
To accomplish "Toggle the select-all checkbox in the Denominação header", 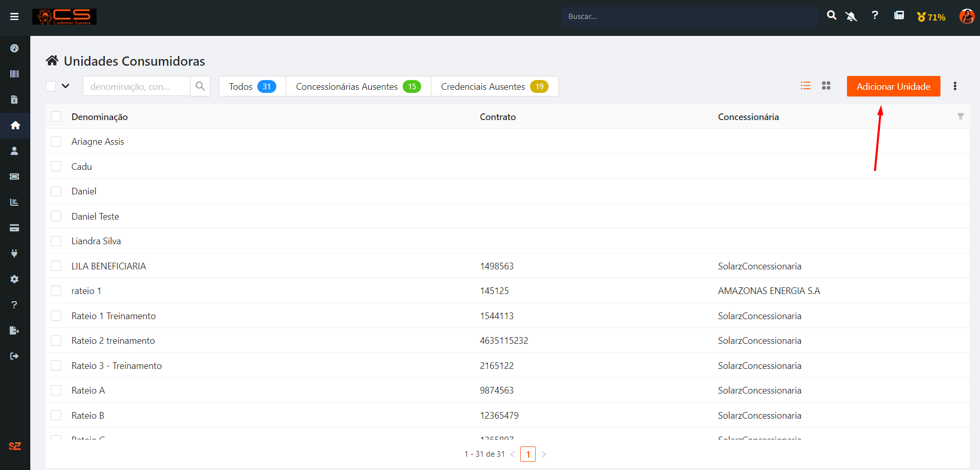I will point(56,117).
